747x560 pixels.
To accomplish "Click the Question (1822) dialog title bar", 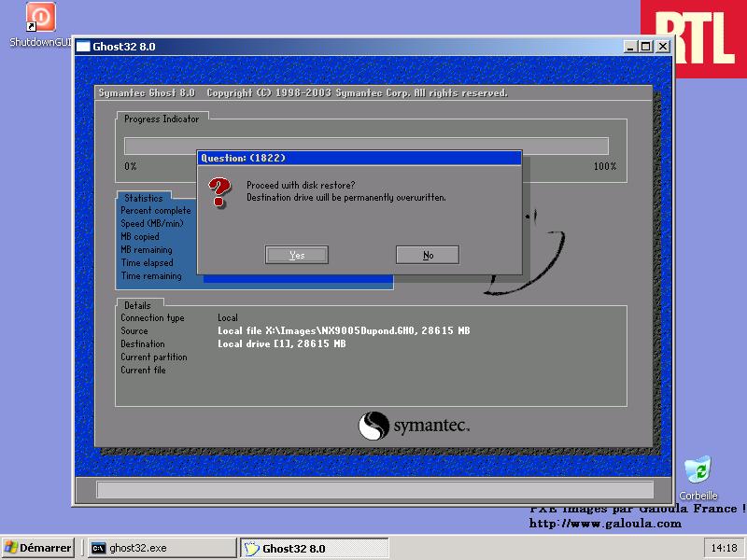I will 359,158.
